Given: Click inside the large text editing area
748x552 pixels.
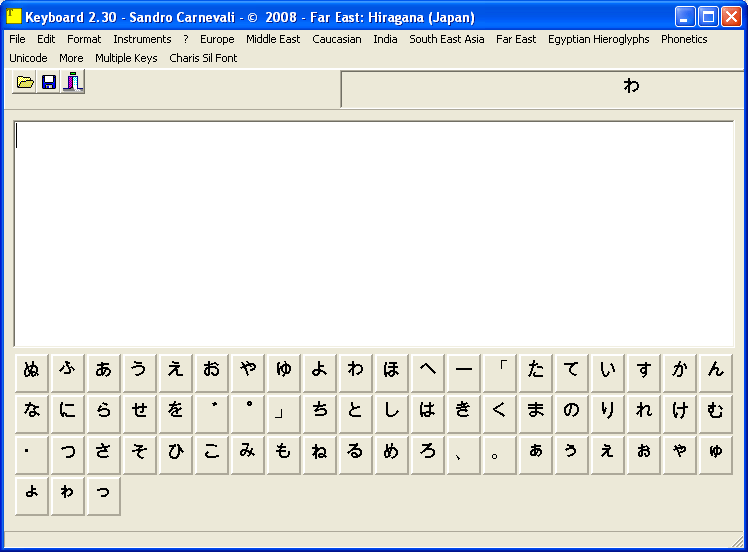Looking at the screenshot, I should [374, 234].
